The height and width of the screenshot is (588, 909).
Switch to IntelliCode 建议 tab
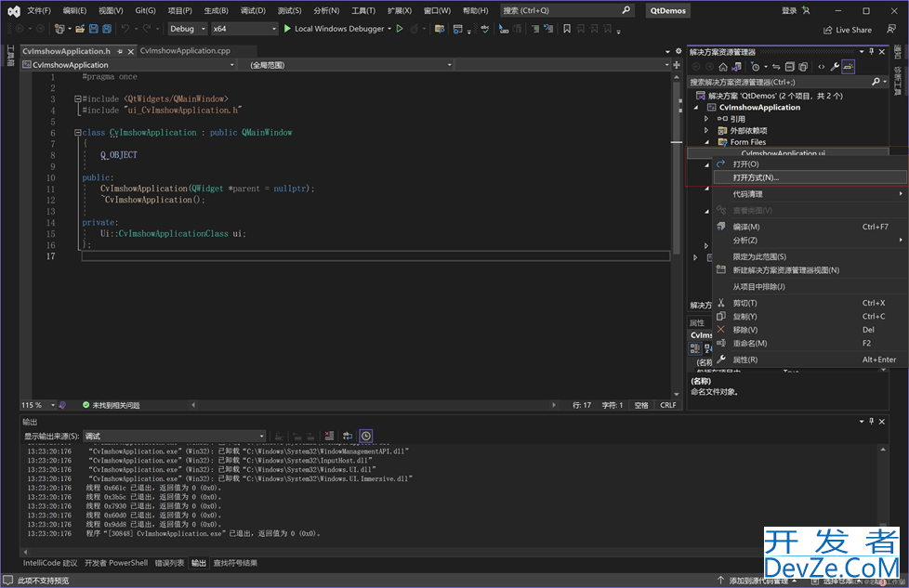click(50, 563)
